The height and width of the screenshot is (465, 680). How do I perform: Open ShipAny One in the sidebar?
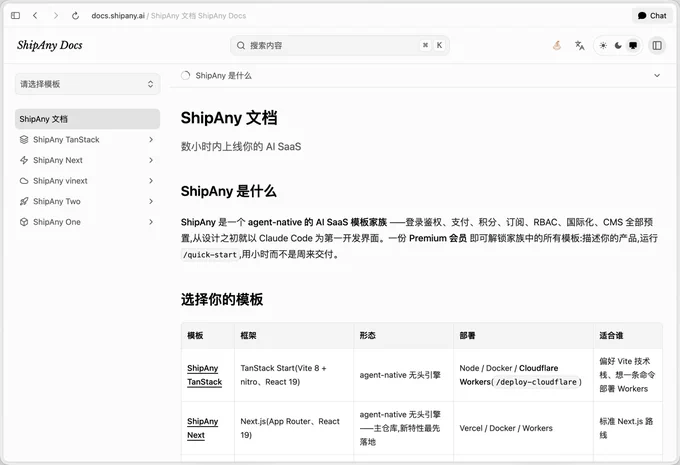pyautogui.click(x=88, y=222)
